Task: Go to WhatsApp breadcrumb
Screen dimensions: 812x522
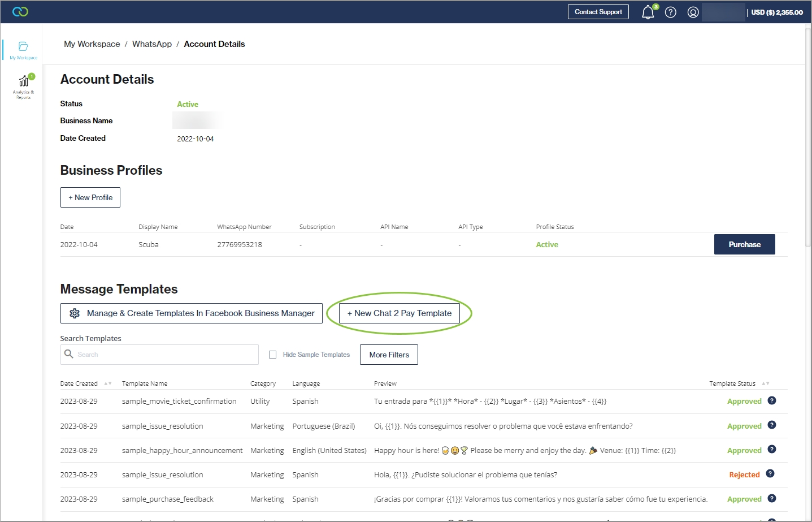Action: (152, 44)
